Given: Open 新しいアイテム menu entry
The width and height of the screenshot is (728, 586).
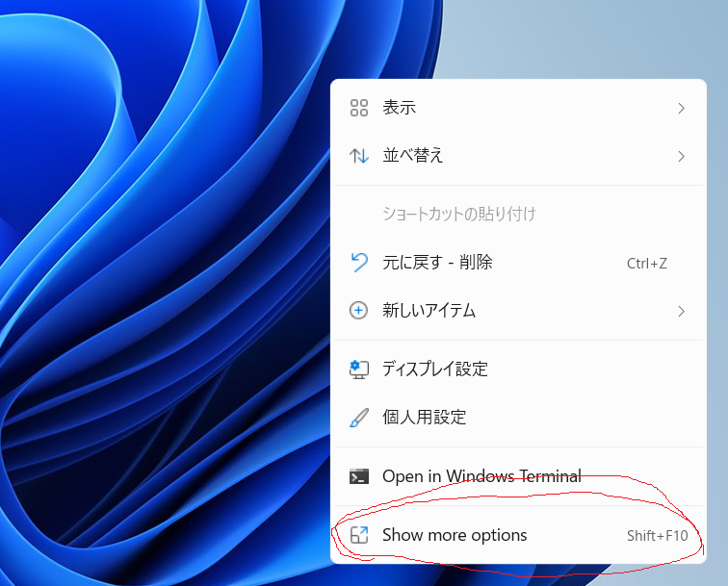Looking at the screenshot, I should [x=519, y=311].
